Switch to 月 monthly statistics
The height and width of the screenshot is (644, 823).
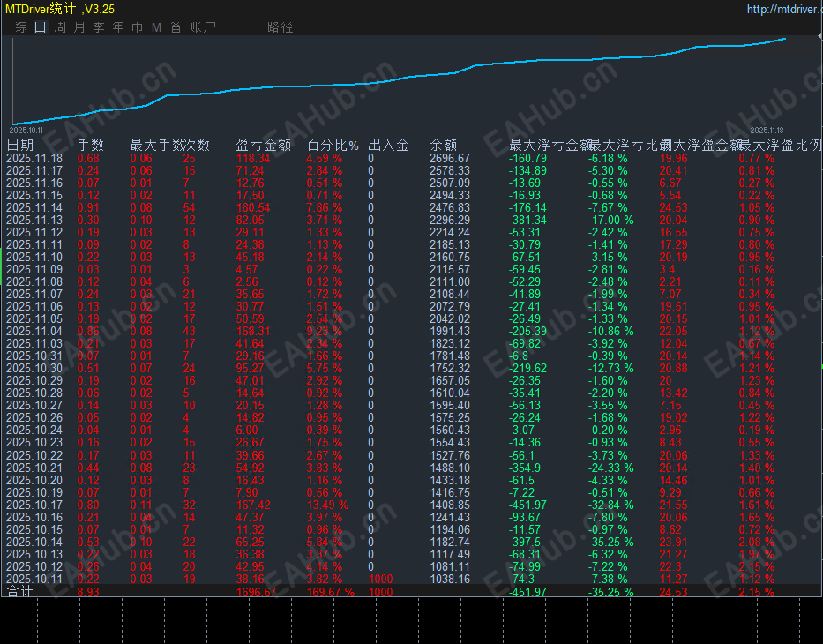tap(79, 27)
